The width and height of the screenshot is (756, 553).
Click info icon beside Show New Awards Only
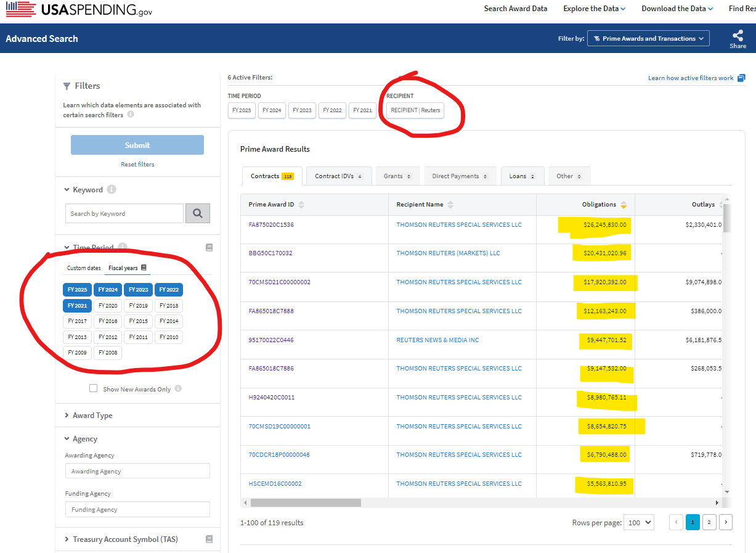click(x=178, y=389)
